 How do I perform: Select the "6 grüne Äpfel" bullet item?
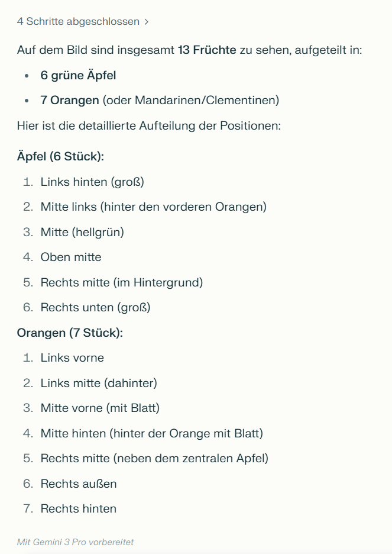click(78, 76)
